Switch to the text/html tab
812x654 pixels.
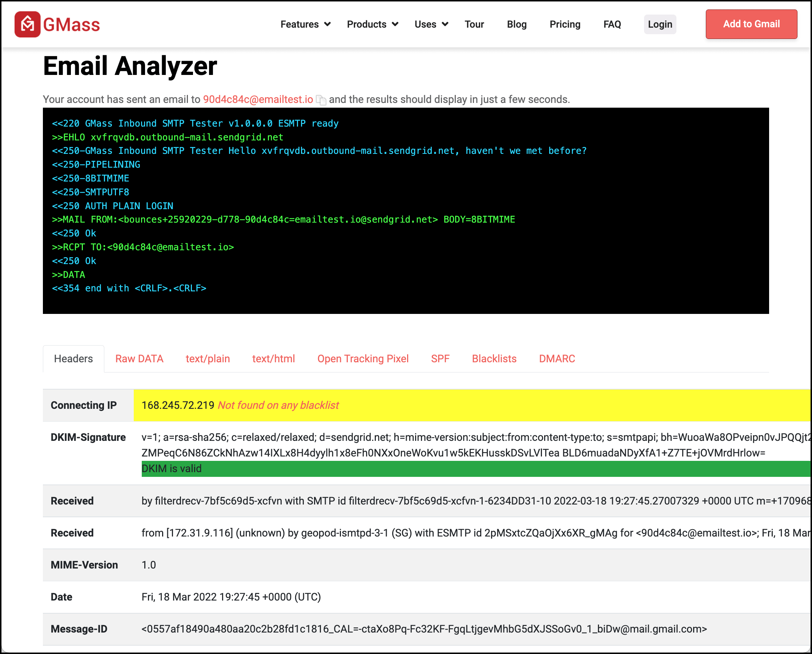[x=273, y=359]
